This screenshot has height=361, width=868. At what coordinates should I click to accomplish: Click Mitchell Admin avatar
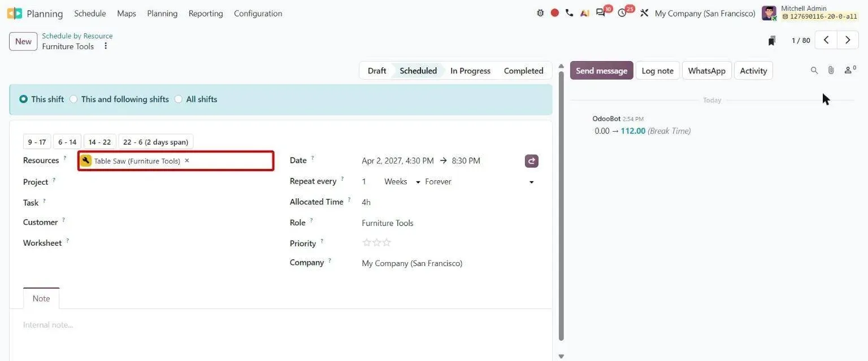(769, 13)
